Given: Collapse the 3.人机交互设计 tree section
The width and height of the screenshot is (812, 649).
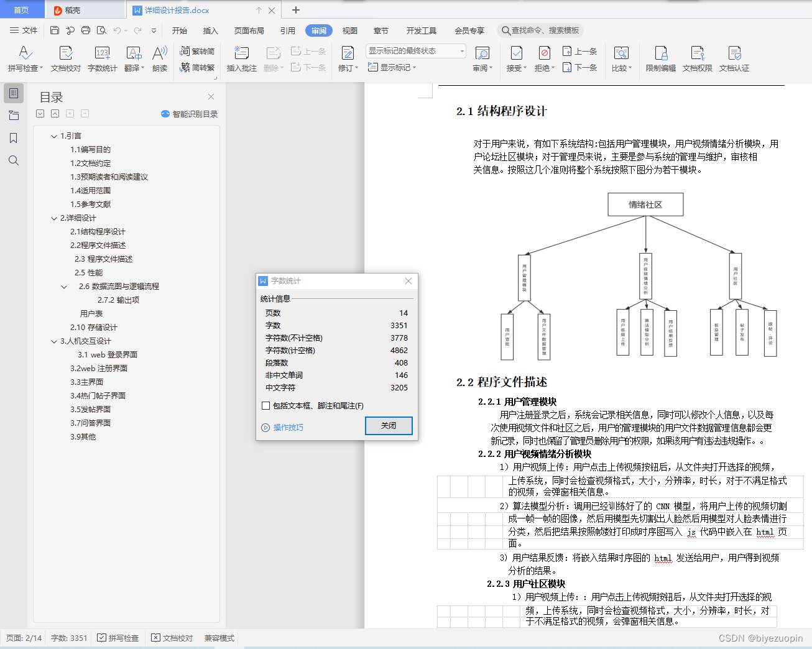Looking at the screenshot, I should [54, 341].
